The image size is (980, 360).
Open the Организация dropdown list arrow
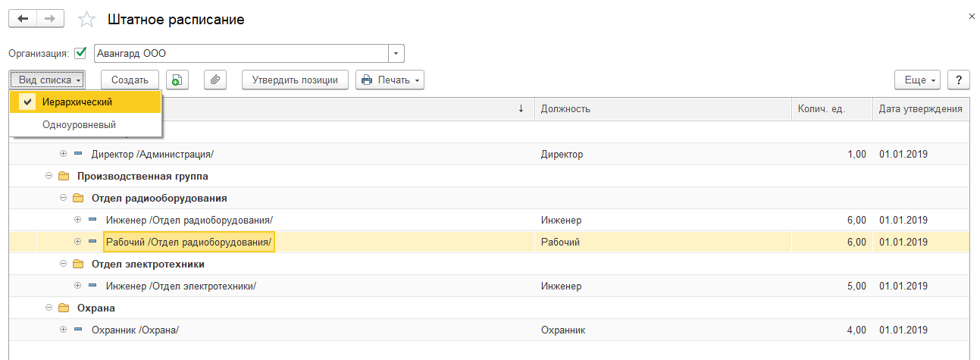point(396,54)
